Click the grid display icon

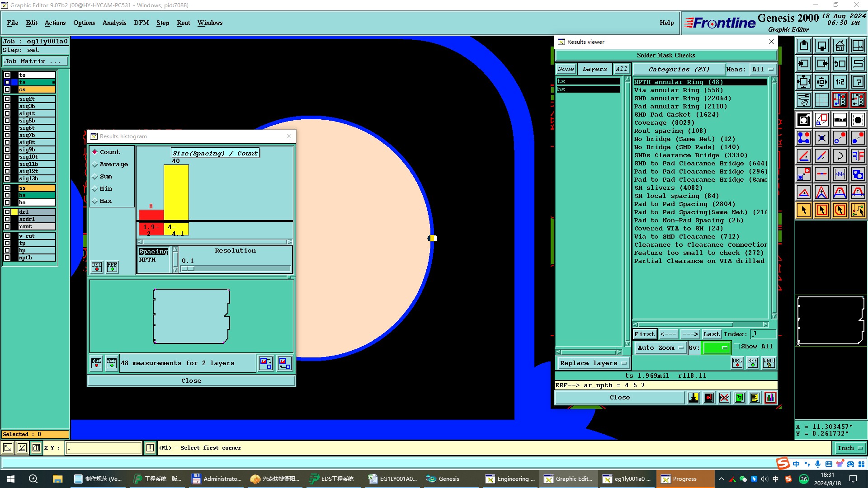(821, 100)
